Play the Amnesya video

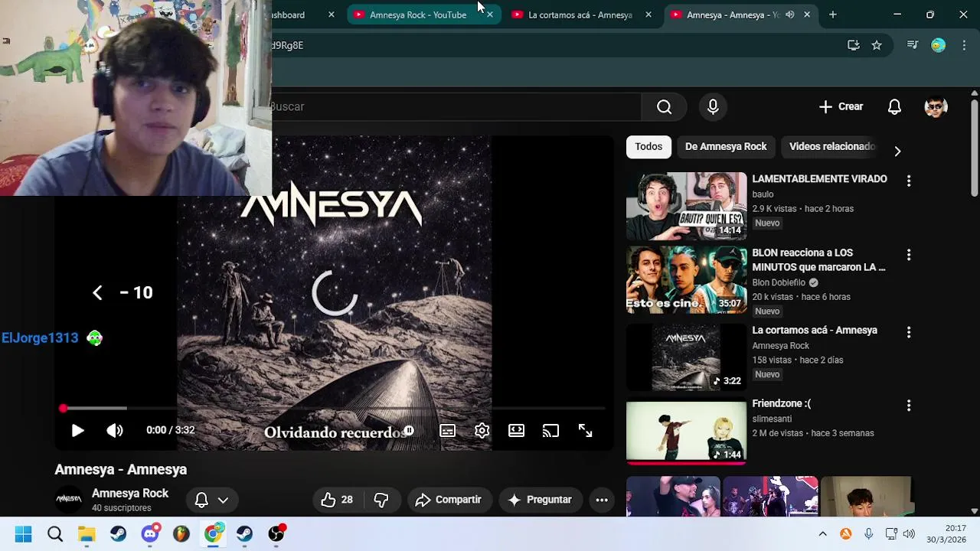pos(77,431)
